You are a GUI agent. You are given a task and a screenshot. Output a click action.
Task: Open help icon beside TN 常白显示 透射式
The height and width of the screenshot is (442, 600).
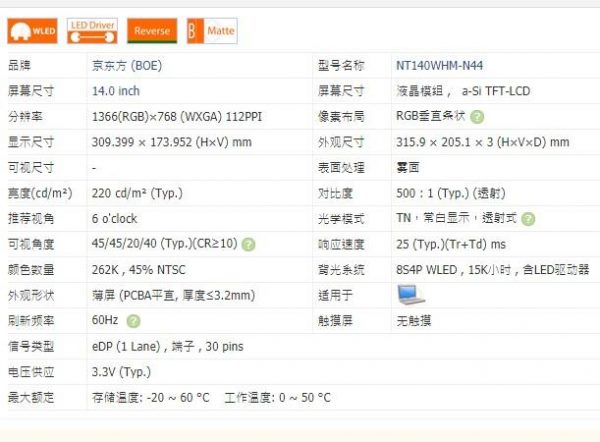pos(528,219)
